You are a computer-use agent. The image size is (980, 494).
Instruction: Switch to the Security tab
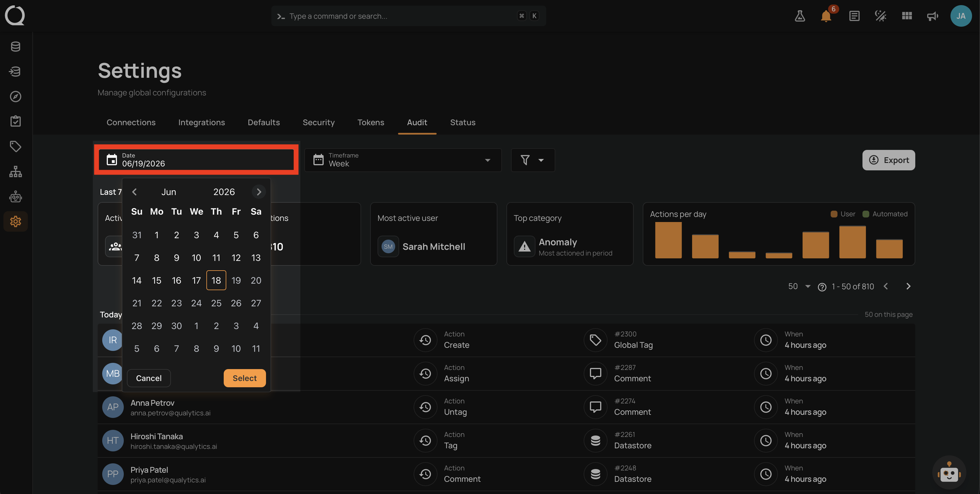319,123
